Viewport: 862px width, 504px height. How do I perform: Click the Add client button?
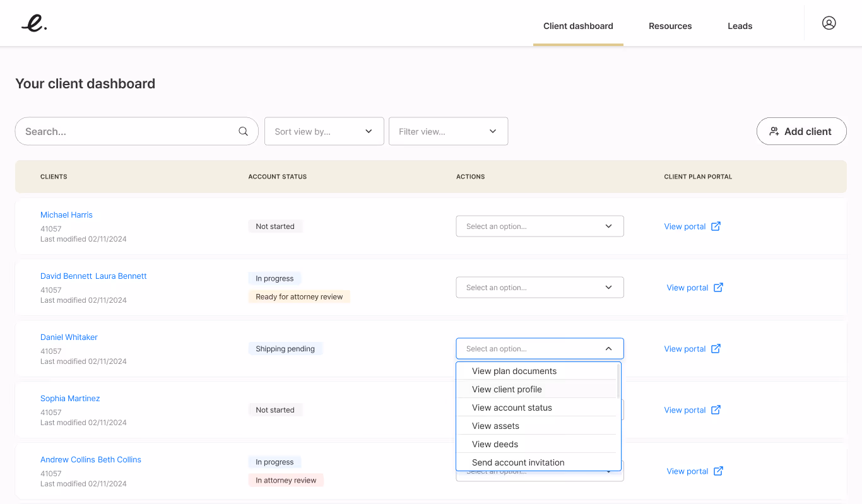pos(801,131)
